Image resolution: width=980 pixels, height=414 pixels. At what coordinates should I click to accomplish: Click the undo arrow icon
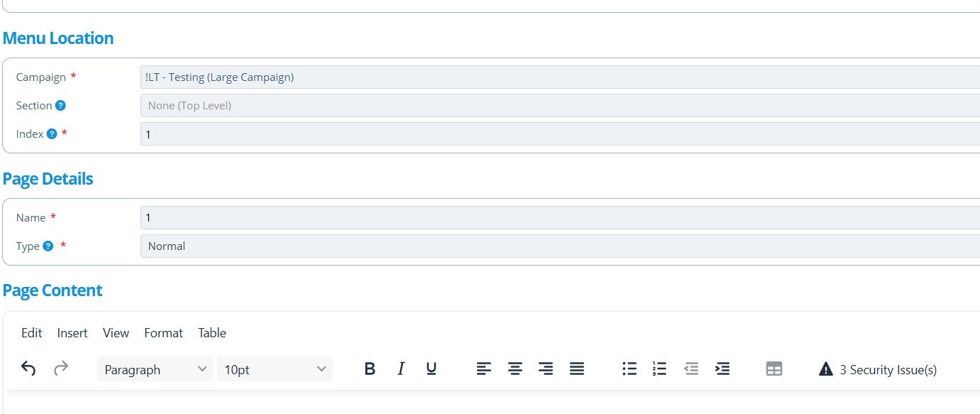coord(28,369)
